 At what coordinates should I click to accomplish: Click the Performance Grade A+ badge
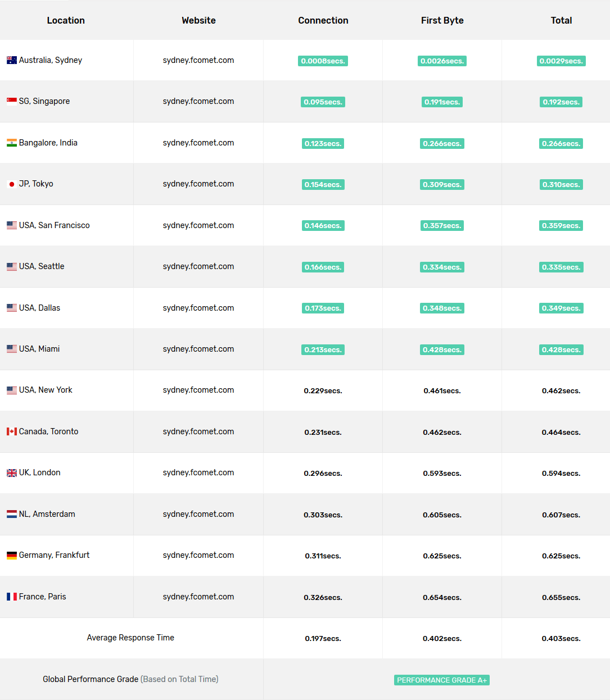click(x=441, y=680)
